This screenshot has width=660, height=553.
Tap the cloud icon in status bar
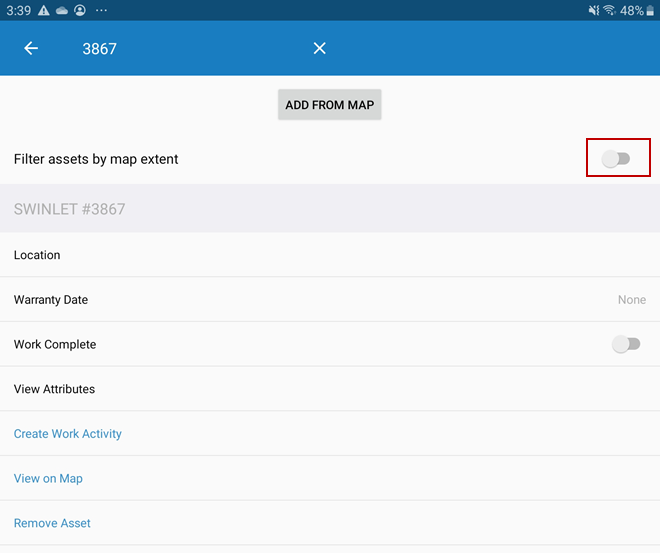point(61,10)
